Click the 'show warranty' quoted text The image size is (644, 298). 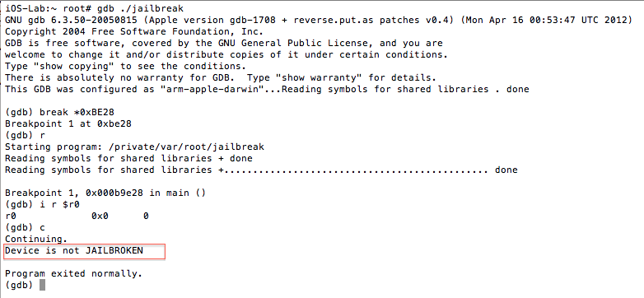click(x=316, y=77)
